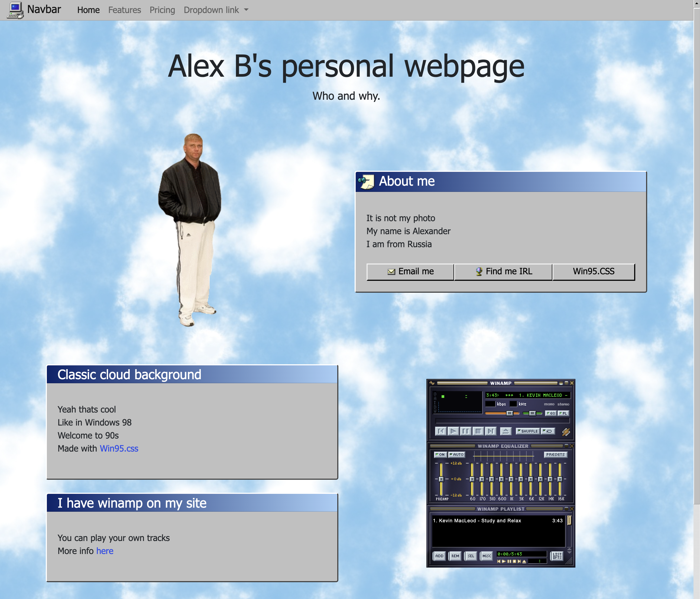Open Pricing in the navbar

click(163, 10)
